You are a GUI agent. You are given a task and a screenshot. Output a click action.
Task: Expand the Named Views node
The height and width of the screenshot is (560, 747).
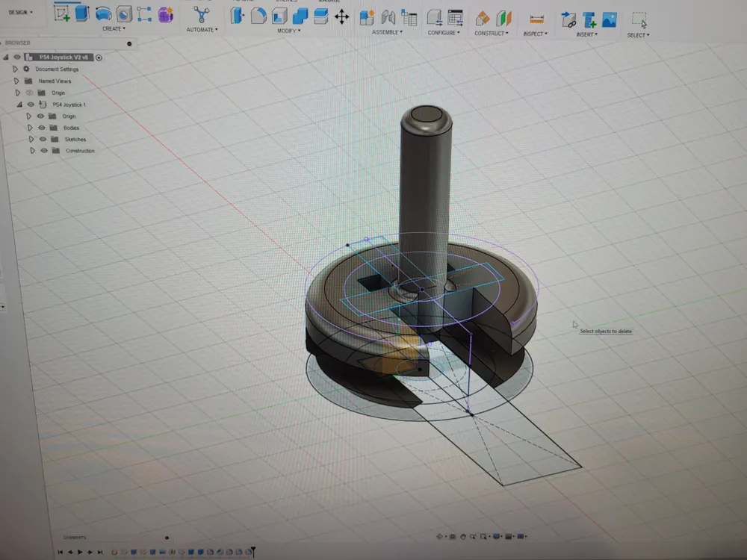[x=16, y=81]
